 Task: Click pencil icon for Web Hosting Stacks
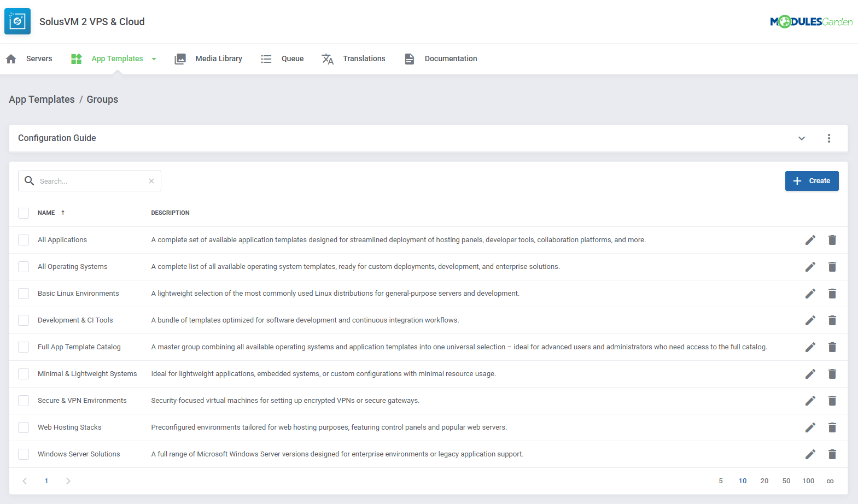(x=810, y=427)
